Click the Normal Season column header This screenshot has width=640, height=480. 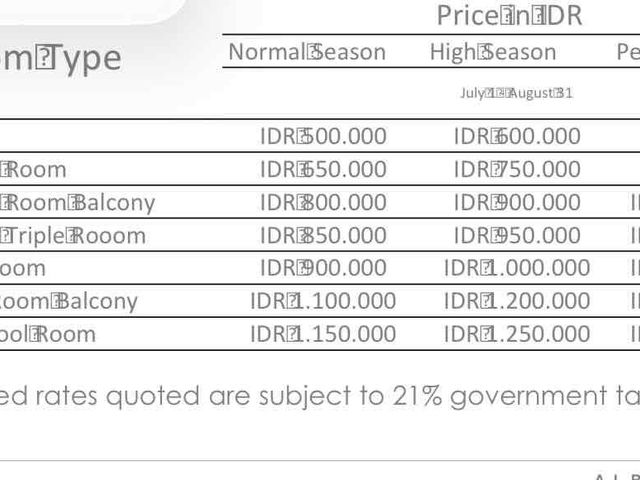(307, 52)
